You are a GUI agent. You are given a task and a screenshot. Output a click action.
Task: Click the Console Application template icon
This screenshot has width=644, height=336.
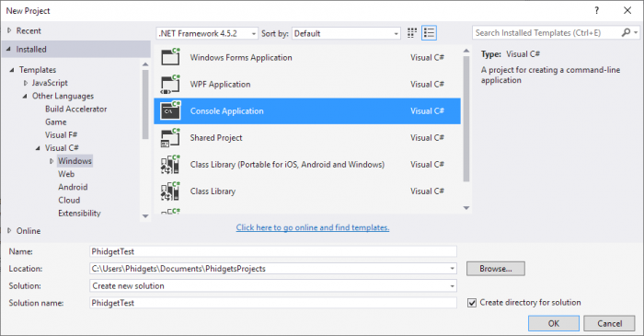click(170, 110)
